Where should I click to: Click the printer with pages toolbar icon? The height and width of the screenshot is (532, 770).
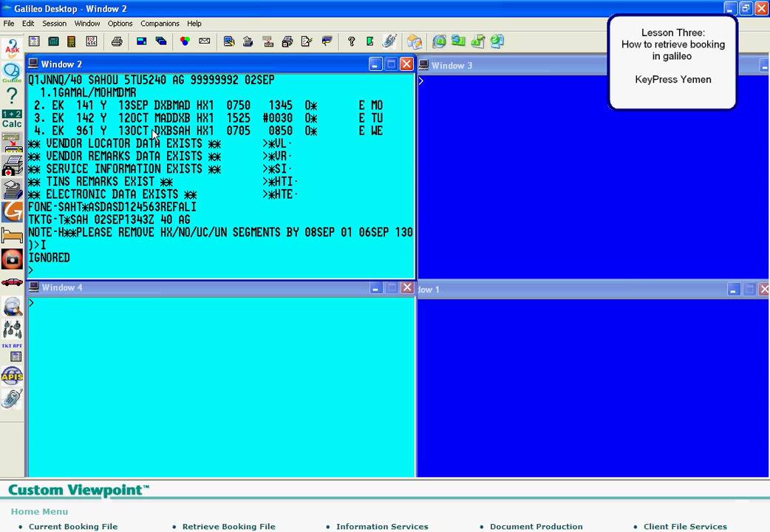[287, 41]
